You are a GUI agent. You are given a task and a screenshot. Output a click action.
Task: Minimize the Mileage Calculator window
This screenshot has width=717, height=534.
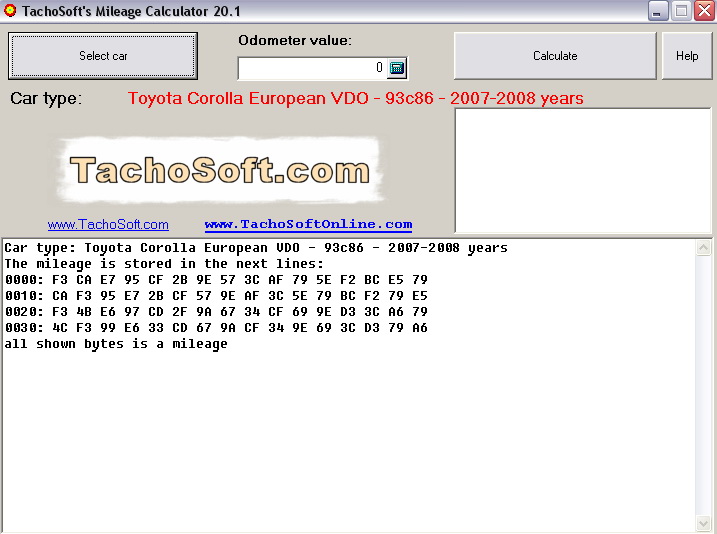coord(658,11)
